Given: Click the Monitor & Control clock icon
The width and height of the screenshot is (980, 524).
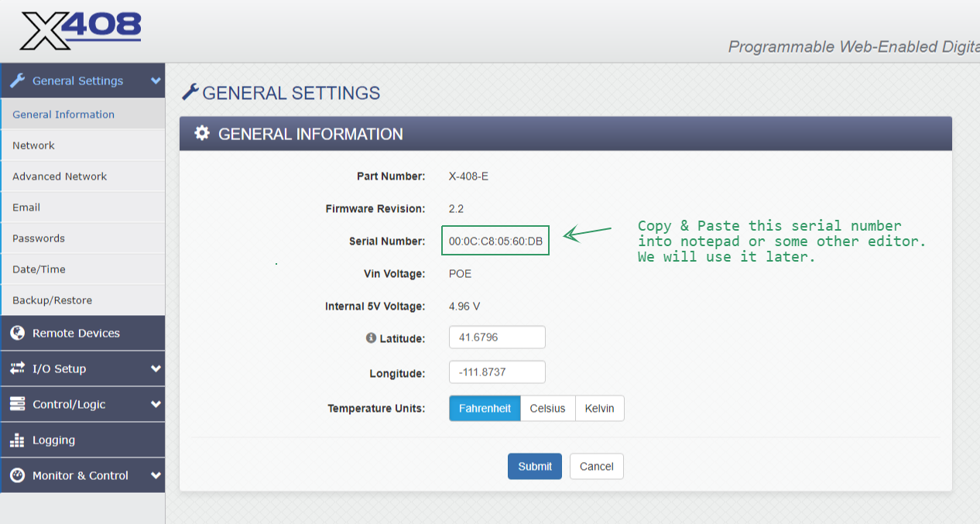Looking at the screenshot, I should (16, 475).
